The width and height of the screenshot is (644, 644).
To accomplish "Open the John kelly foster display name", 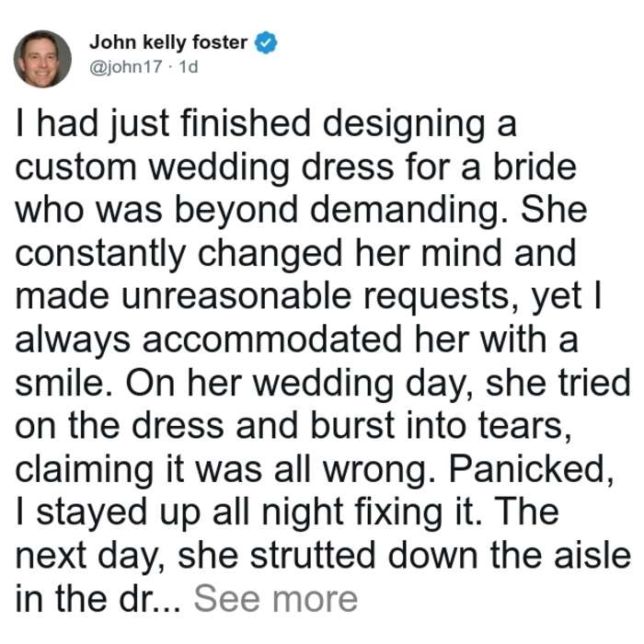I will pos(168,42).
